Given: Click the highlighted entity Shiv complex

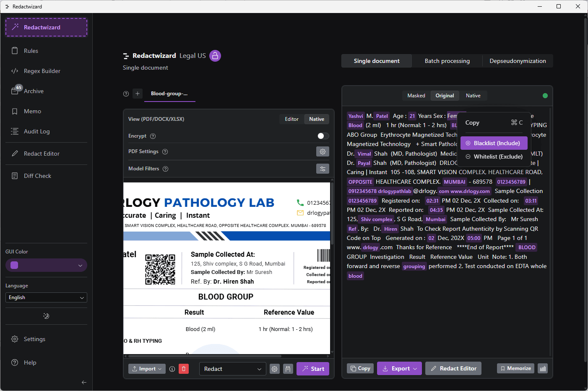Looking at the screenshot, I should [x=377, y=219].
